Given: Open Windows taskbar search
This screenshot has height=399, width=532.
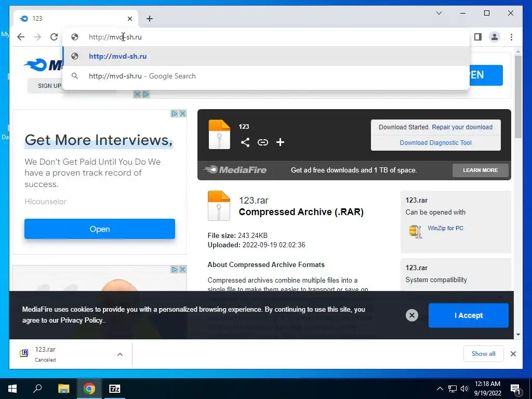Looking at the screenshot, I should 37,389.
